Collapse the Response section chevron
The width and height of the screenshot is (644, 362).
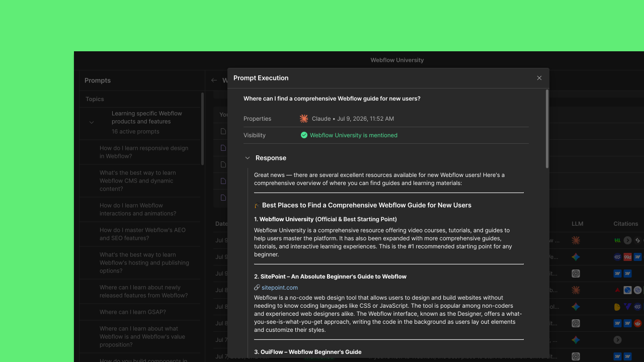(x=248, y=158)
